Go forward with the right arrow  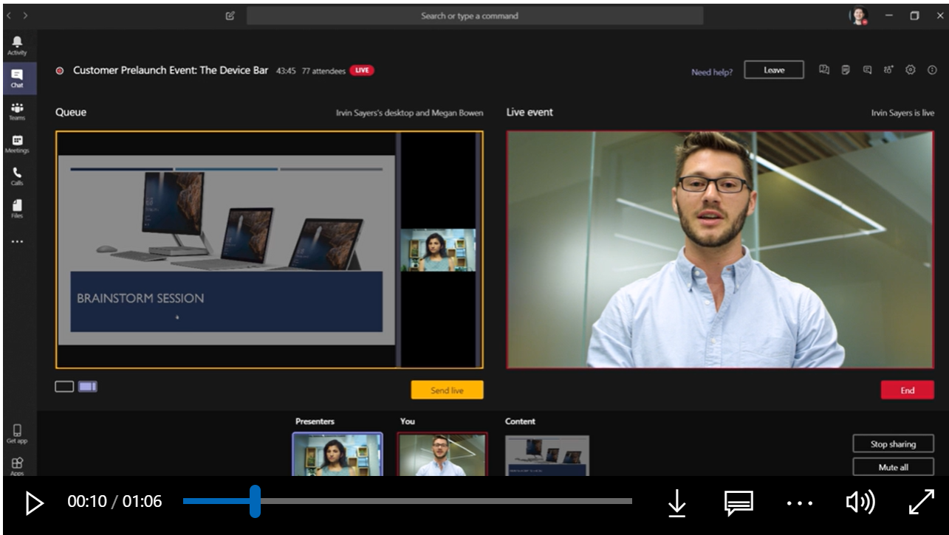[x=25, y=15]
